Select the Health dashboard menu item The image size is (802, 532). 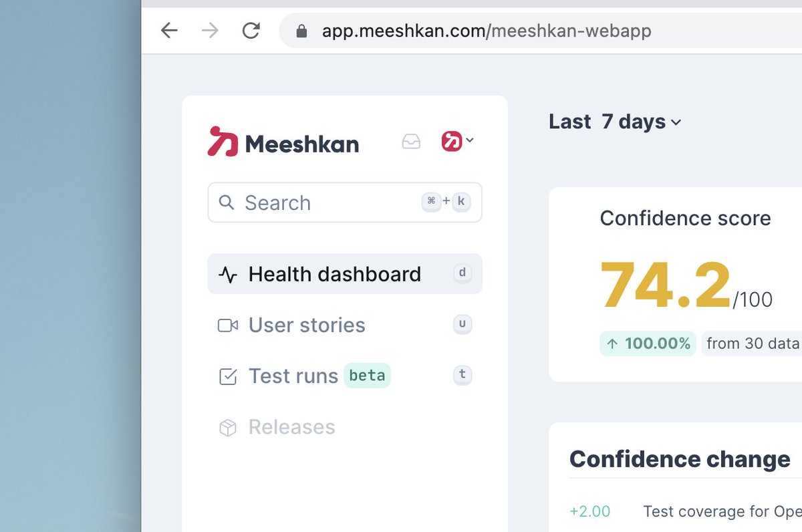(x=345, y=273)
